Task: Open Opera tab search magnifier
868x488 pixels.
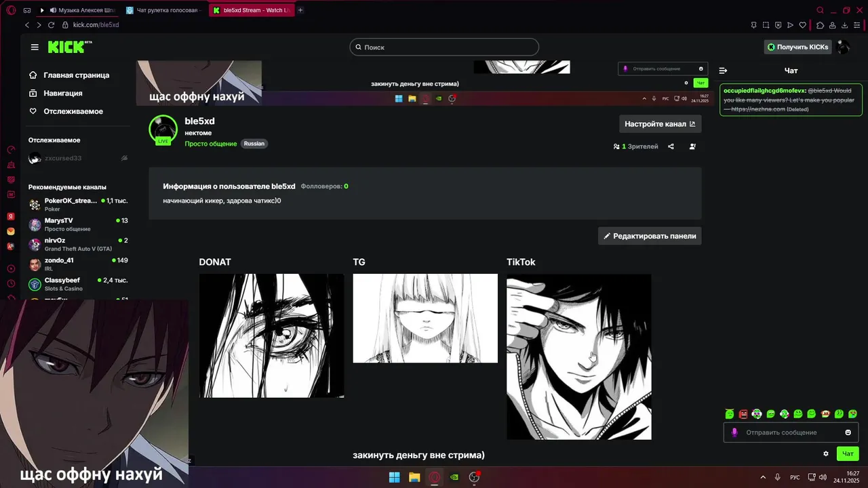Action: [x=820, y=10]
